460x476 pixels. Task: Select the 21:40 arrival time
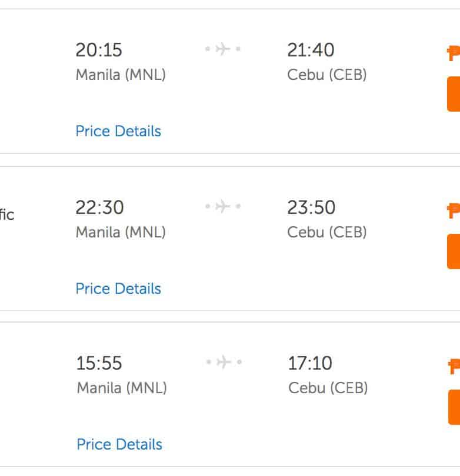coord(311,50)
